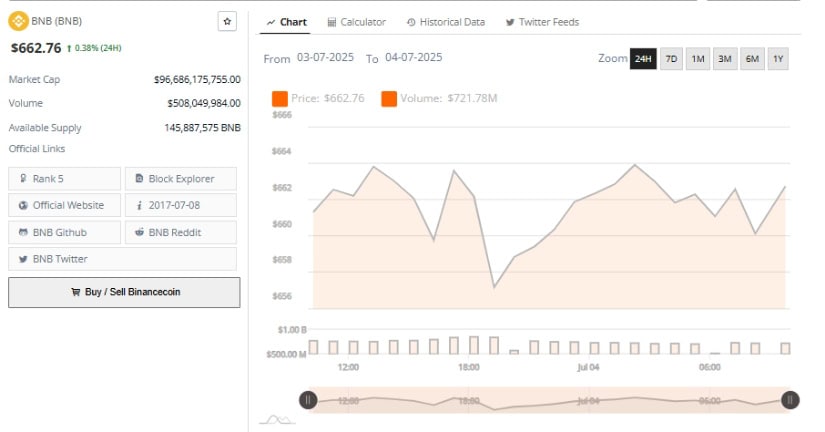
Task: Click the mini chart thumbnail below navigator
Action: (x=277, y=419)
